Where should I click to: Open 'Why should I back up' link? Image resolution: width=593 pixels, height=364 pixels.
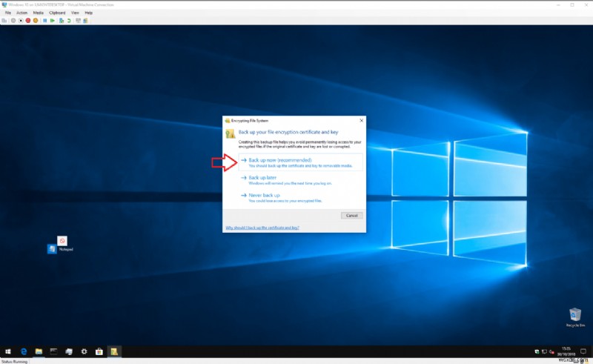coord(262,228)
